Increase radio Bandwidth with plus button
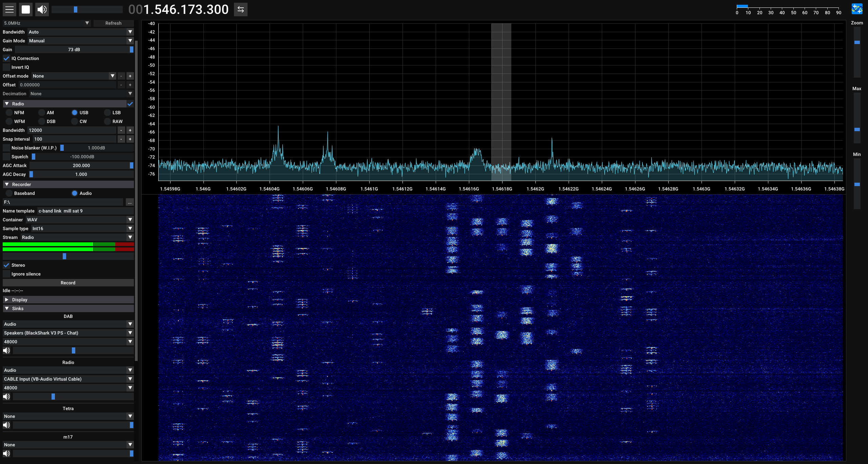The width and height of the screenshot is (868, 464). pos(130,130)
